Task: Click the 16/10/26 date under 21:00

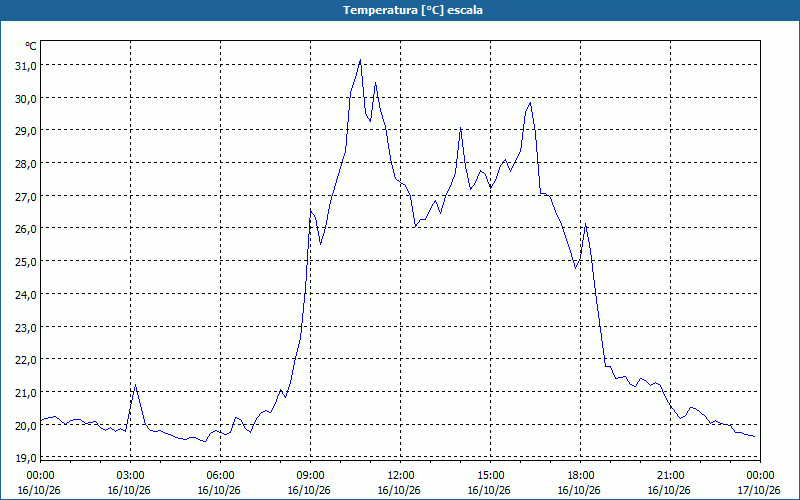Action: click(x=669, y=490)
